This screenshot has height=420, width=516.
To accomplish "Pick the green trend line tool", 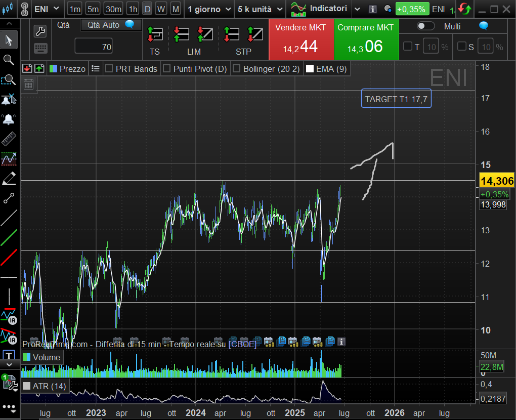I will pos(9,237).
